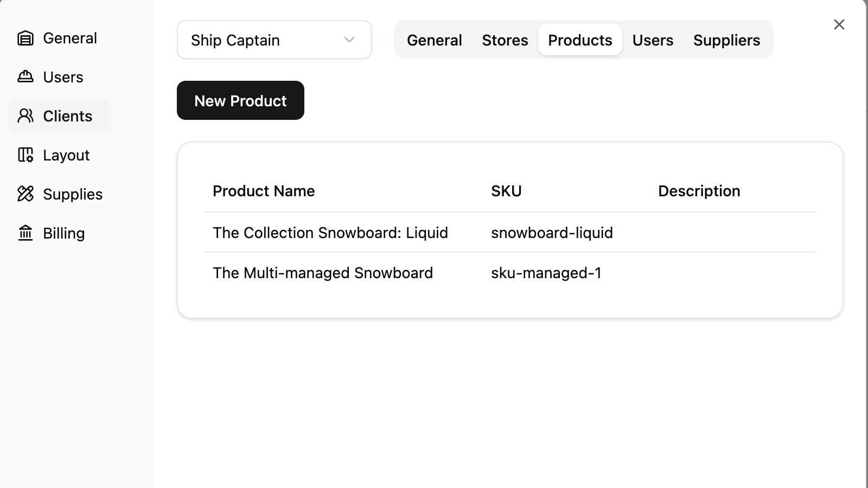868x488 pixels.
Task: Open the Users tab
Action: [653, 40]
